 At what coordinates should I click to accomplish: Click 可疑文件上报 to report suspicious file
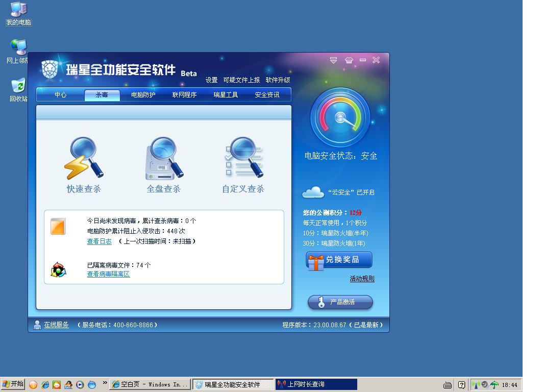pyautogui.click(x=241, y=80)
